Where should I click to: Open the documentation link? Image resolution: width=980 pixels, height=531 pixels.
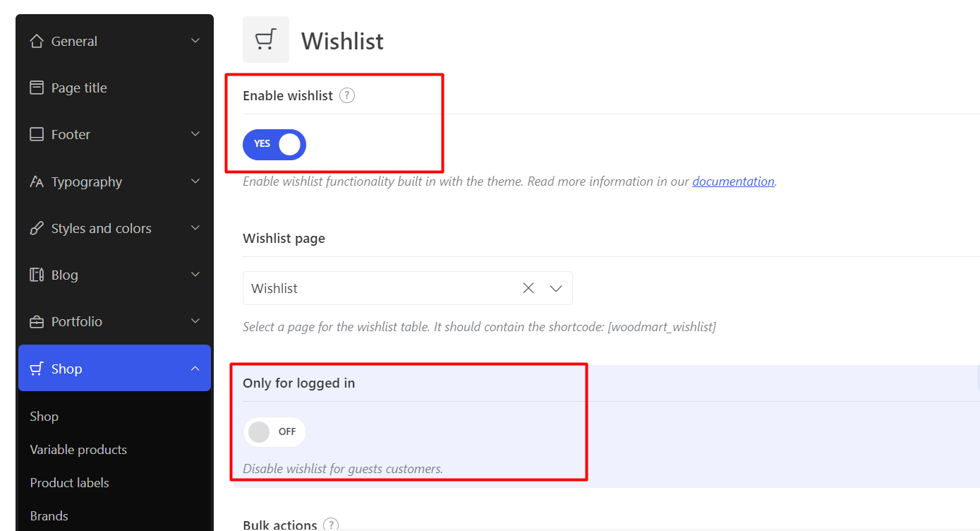coord(733,181)
